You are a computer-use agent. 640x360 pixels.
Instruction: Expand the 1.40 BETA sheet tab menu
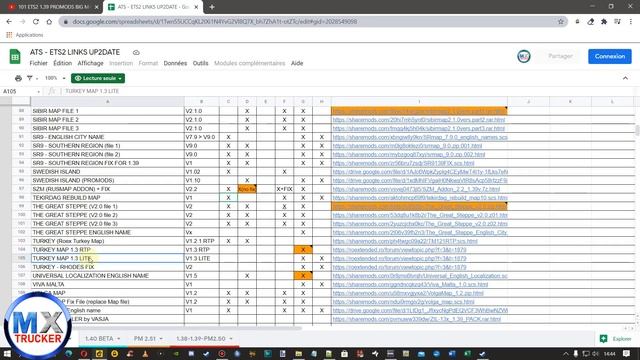click(119, 339)
